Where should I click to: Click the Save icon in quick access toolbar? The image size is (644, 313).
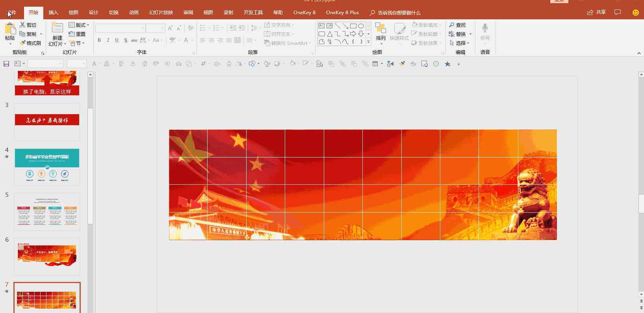tap(6, 64)
